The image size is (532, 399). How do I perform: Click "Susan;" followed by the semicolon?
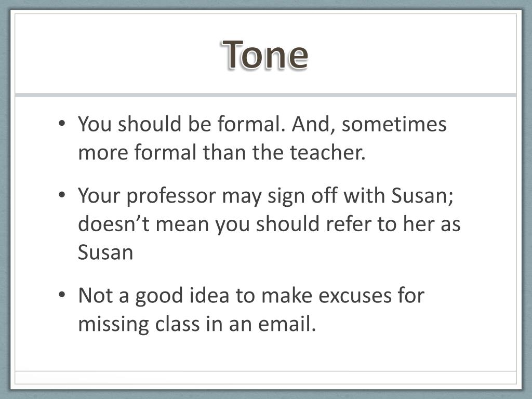coord(422,196)
